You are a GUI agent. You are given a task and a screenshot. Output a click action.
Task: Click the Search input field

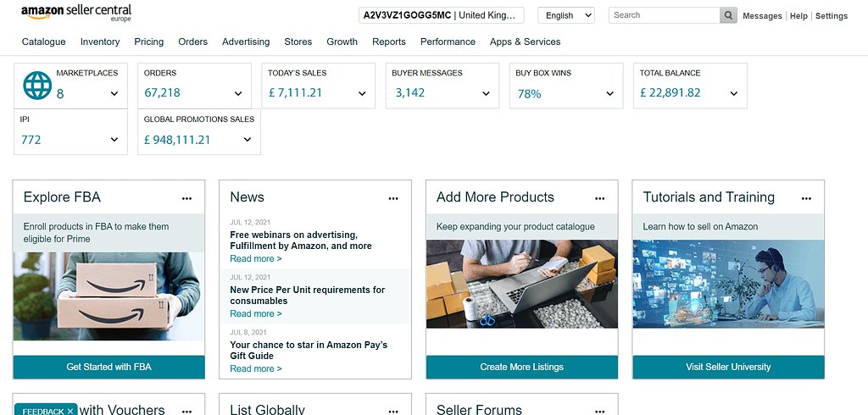point(665,15)
